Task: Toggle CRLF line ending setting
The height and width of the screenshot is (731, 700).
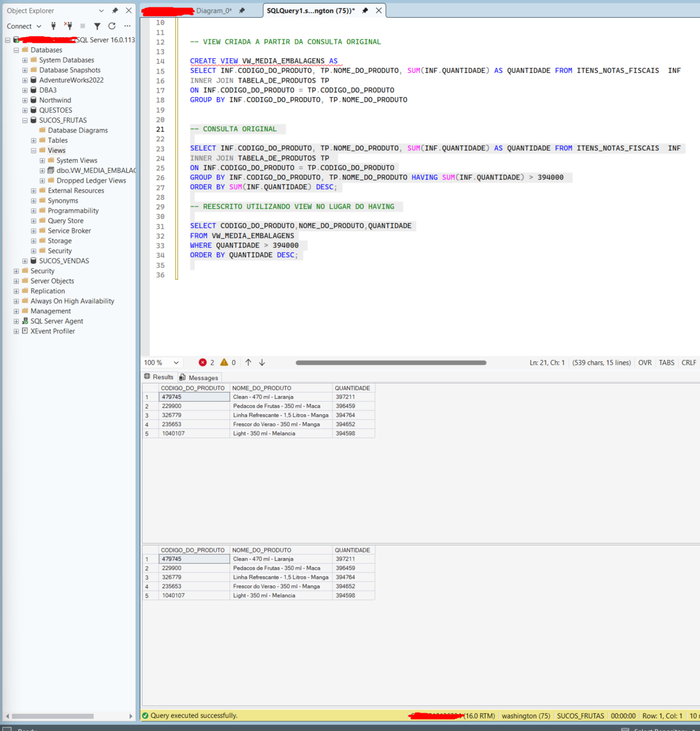Action: 689,362
